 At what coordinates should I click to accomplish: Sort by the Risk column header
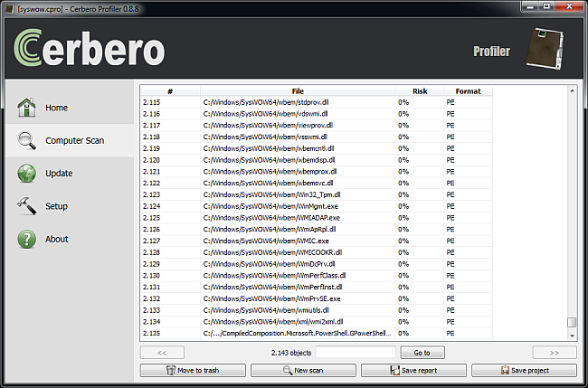tap(420, 91)
